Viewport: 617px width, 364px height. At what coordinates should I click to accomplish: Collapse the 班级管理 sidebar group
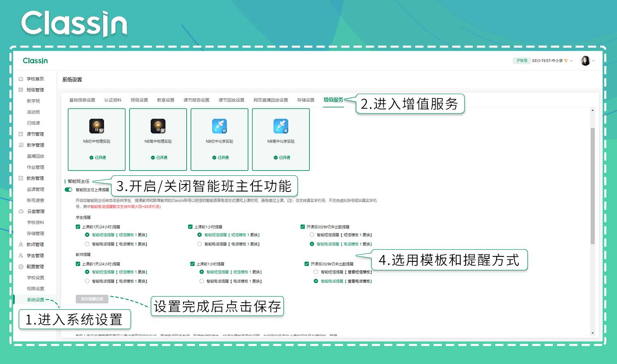pyautogui.click(x=35, y=90)
